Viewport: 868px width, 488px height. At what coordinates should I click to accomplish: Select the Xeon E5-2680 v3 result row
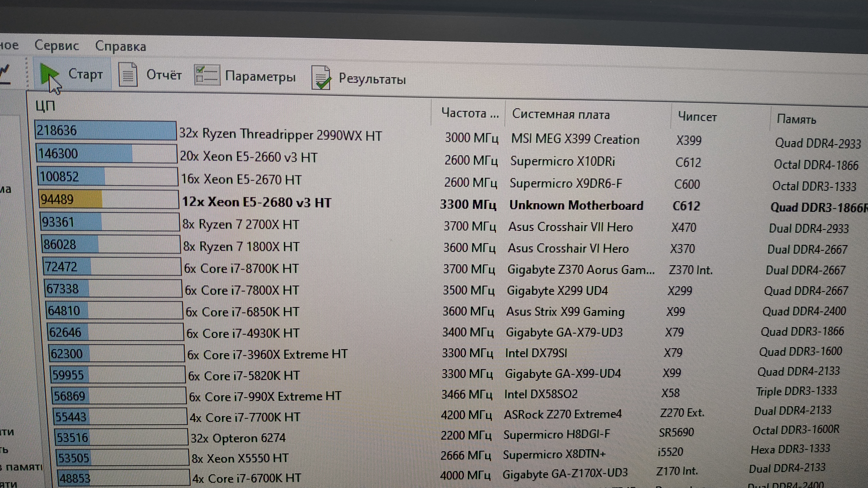(256, 202)
